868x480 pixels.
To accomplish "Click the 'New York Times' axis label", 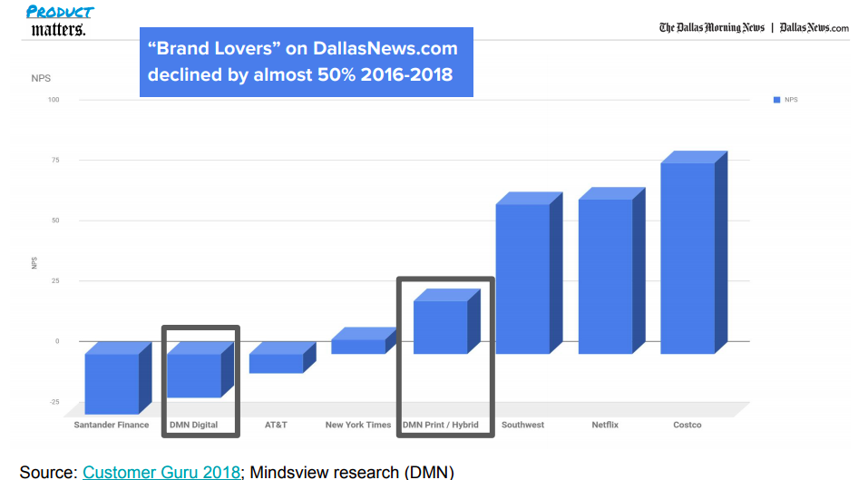I will coord(358,425).
